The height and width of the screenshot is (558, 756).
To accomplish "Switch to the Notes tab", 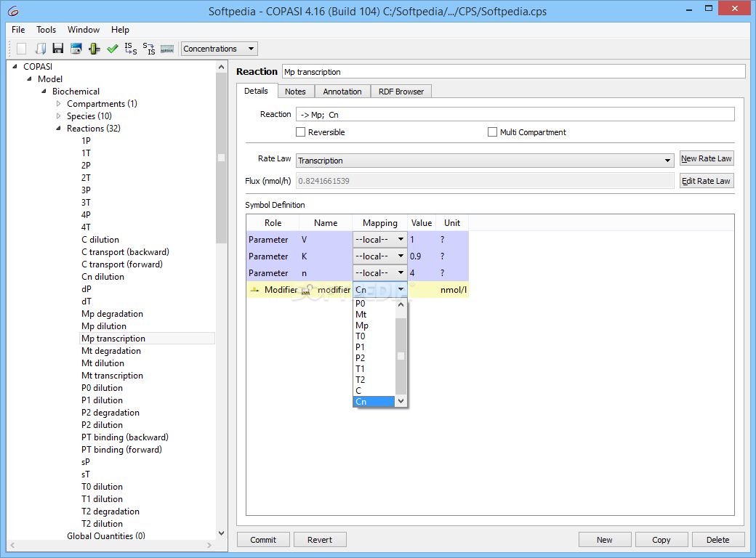I will [295, 92].
